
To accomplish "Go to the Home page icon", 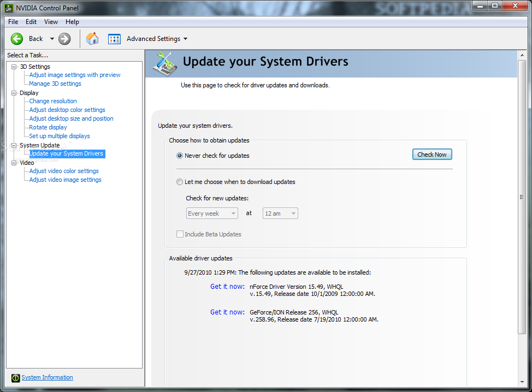I will (92, 39).
